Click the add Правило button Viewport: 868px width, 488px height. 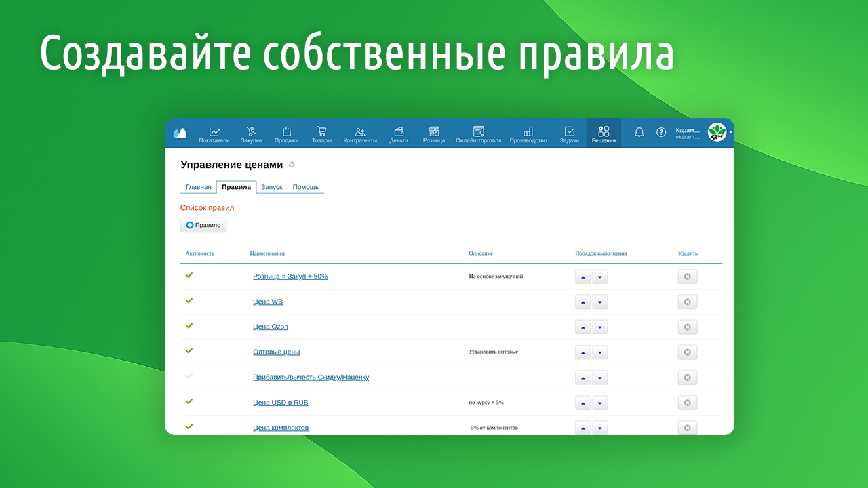[203, 225]
